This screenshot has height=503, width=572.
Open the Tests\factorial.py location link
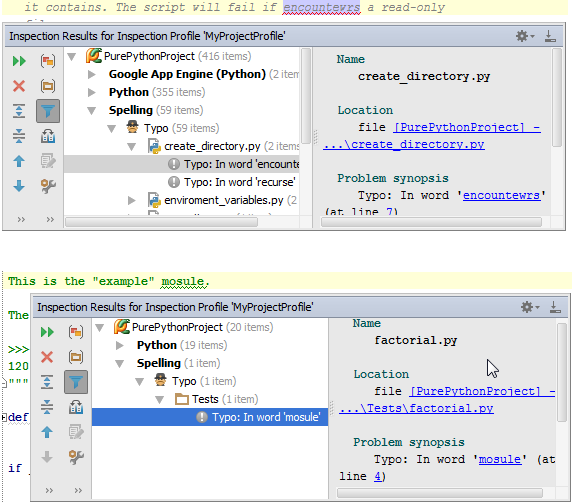pos(416,408)
